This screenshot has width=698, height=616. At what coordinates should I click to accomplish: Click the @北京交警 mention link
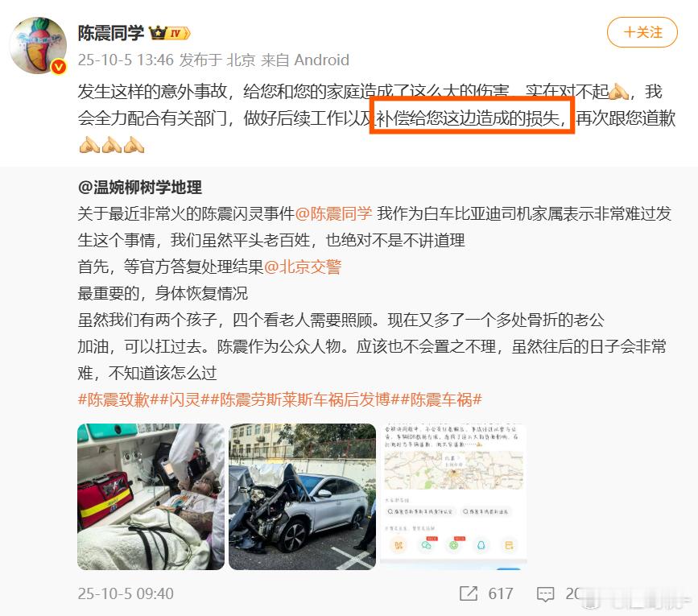coord(302,267)
